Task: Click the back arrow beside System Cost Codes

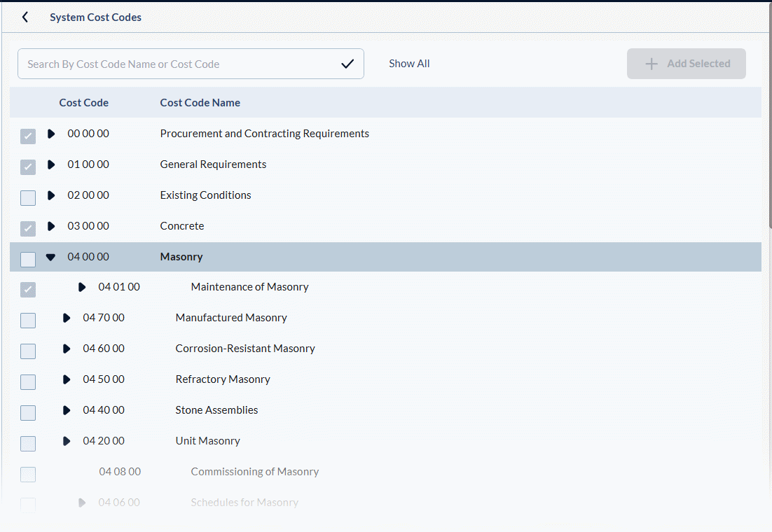Action: tap(25, 17)
